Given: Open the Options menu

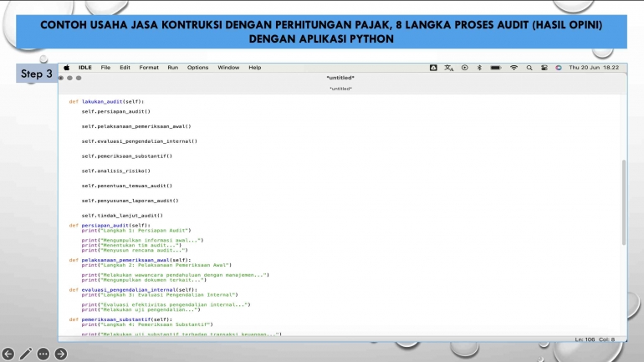Looking at the screenshot, I should click(197, 68).
